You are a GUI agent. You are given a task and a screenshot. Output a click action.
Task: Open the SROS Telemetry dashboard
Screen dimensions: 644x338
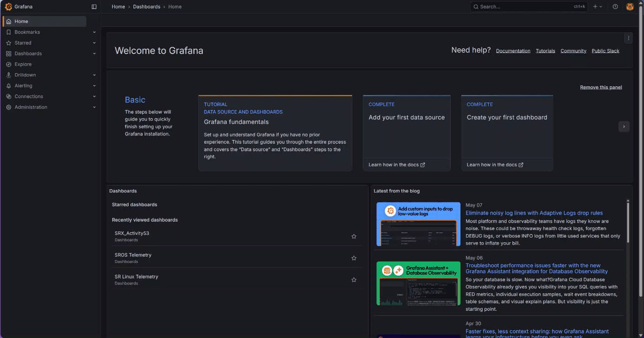[133, 255]
